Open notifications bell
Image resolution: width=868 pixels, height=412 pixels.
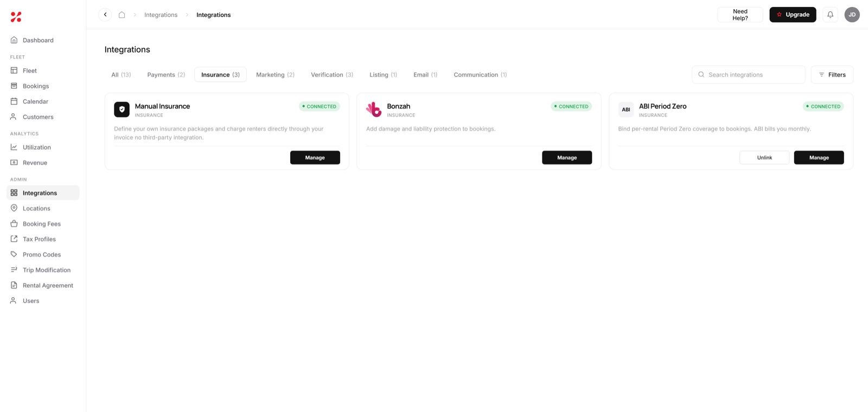click(x=830, y=15)
